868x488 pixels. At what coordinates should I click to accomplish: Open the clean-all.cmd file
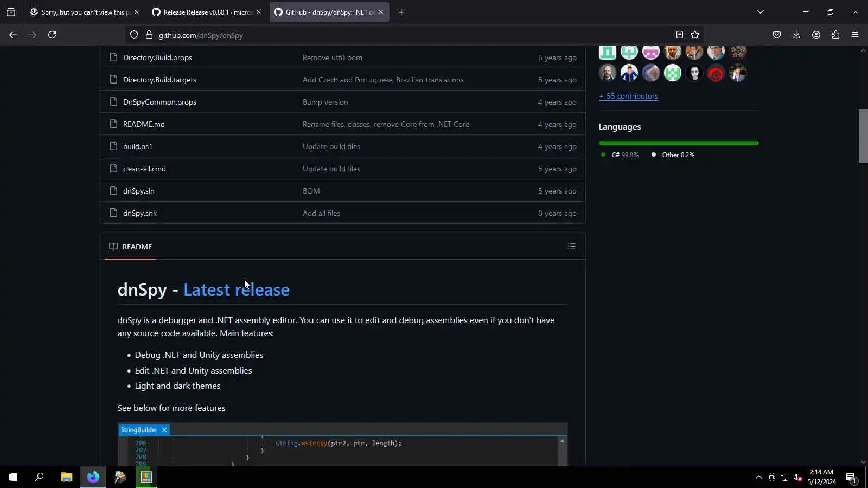[144, 169]
